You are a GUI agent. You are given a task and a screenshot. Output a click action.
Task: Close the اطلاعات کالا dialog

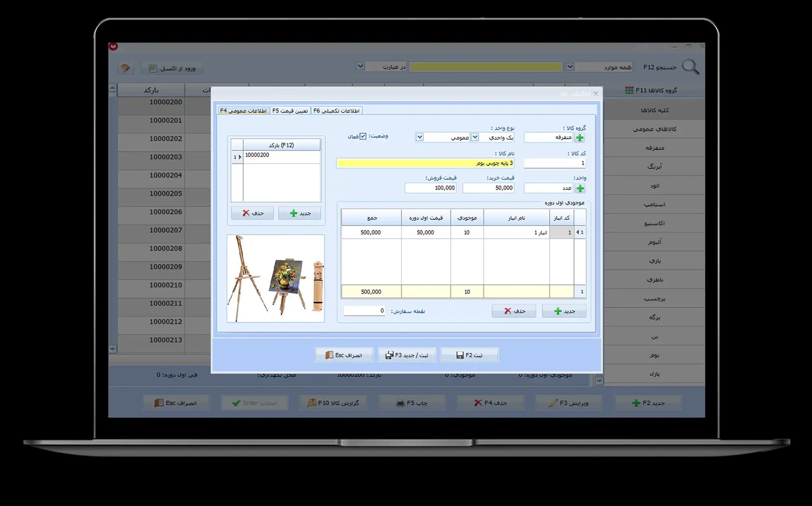596,94
